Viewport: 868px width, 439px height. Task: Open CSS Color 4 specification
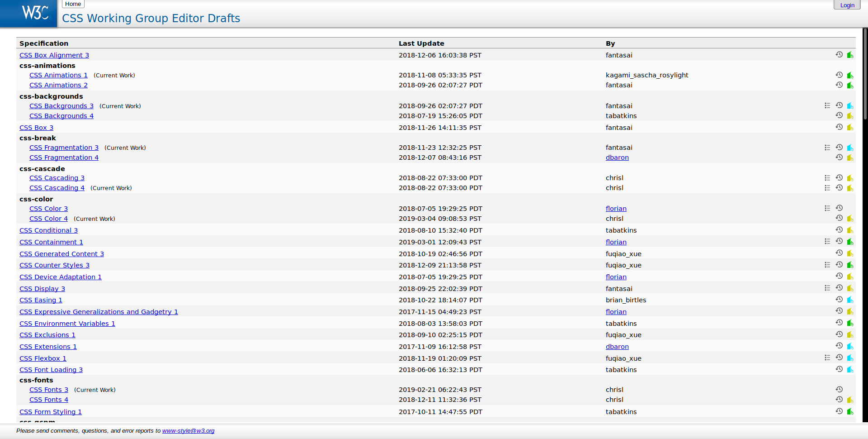click(x=48, y=219)
